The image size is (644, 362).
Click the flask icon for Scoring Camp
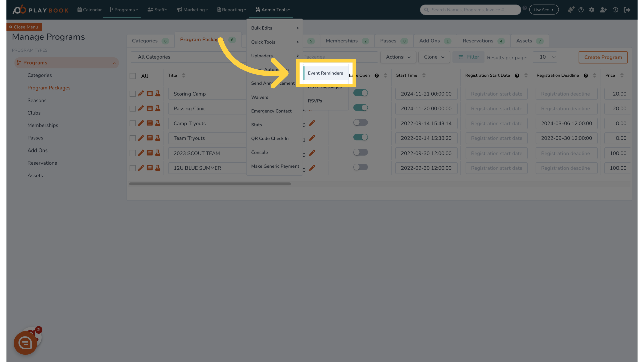(x=158, y=94)
